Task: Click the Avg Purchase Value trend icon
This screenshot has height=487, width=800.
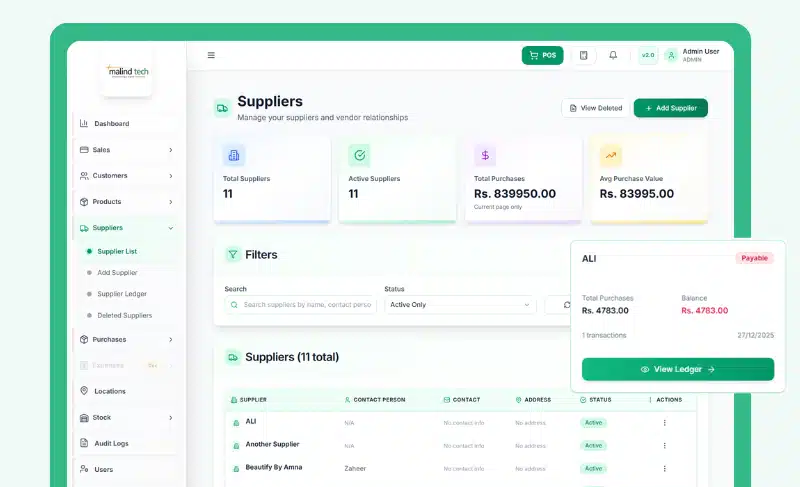Action: coord(611,155)
